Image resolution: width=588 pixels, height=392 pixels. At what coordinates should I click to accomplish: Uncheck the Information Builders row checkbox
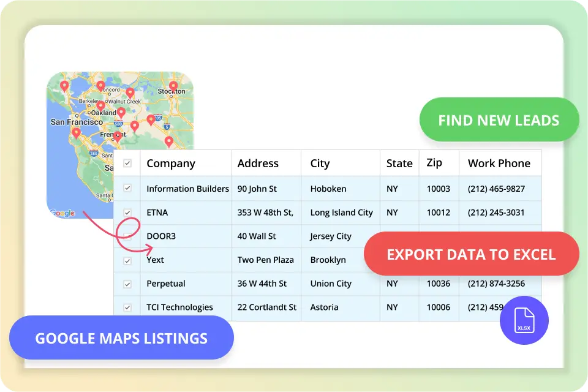point(127,188)
